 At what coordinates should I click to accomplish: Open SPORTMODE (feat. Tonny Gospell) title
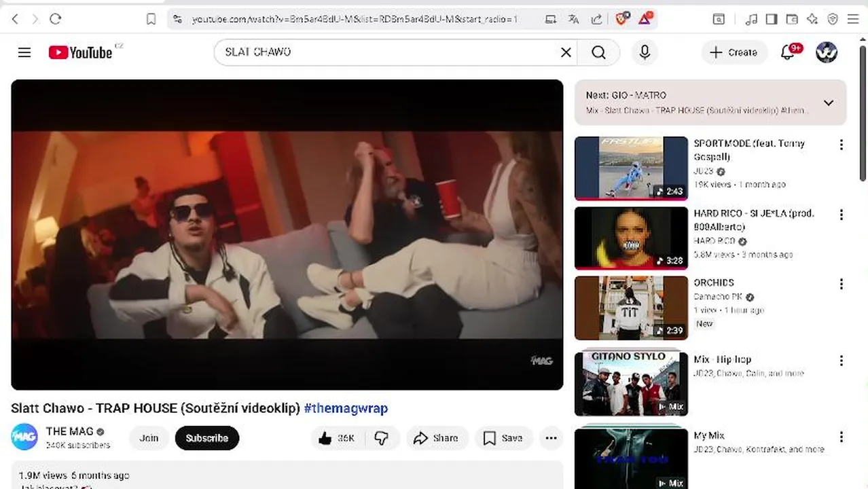749,150
